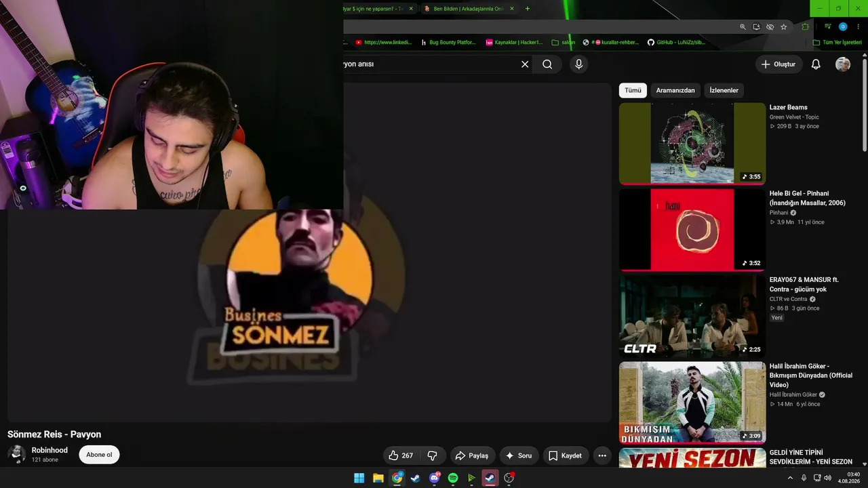Click the YouTube search magnifier button
Viewport: 868px width, 488px height.
(547, 64)
